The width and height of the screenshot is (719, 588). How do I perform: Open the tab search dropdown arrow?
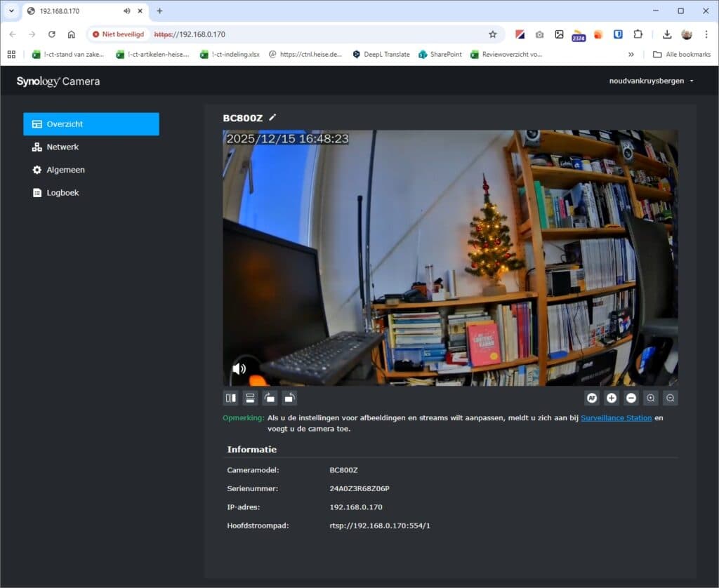tap(11, 11)
